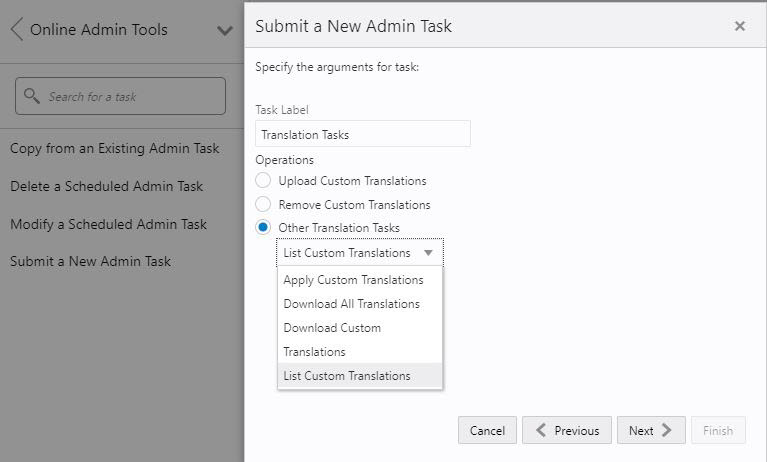The image size is (767, 462).
Task: Choose List Custom Translations in open list
Action: click(347, 376)
